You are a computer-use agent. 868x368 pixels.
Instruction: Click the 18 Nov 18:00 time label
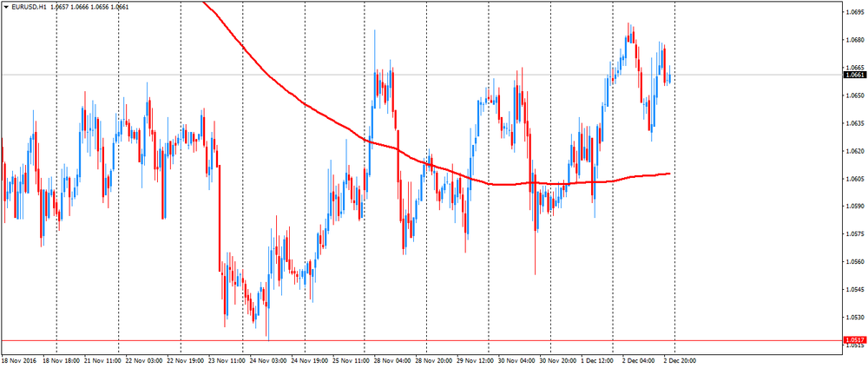[x=61, y=359]
